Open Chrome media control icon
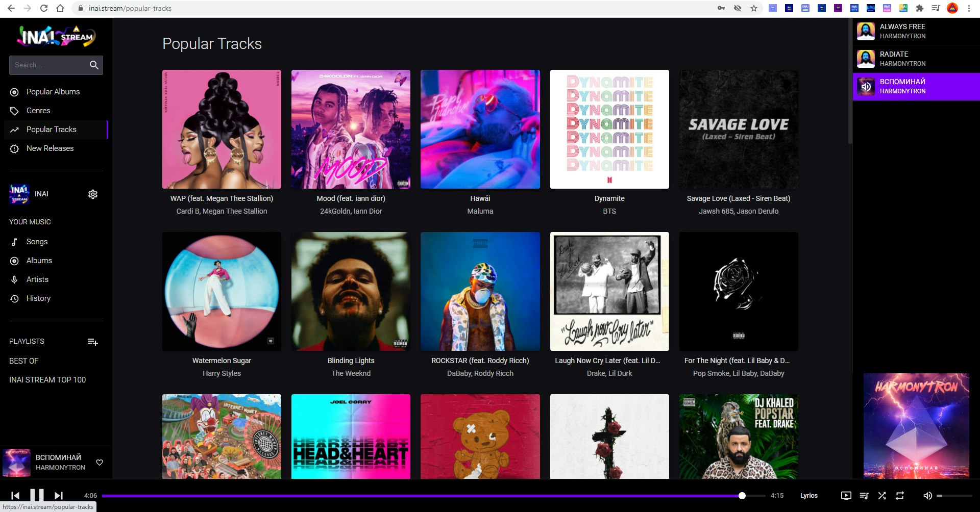The image size is (980, 512). pyautogui.click(x=936, y=8)
